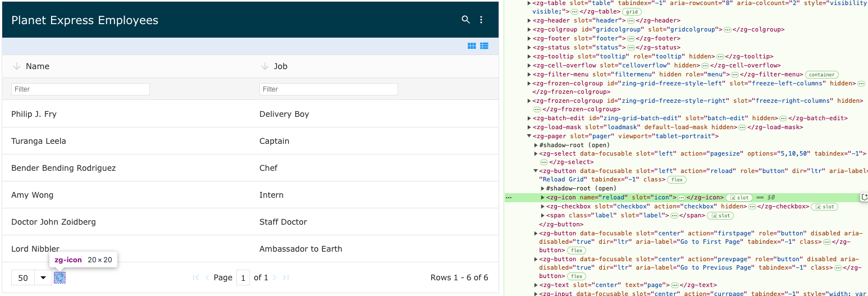Collapse the reload zg-button node
This screenshot has height=296, width=868.
(x=536, y=171)
